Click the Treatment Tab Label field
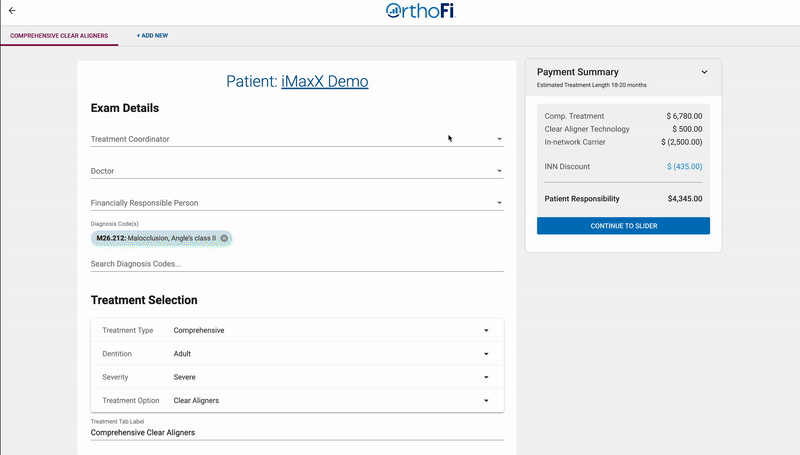Image resolution: width=800 pixels, height=455 pixels. pos(297,432)
